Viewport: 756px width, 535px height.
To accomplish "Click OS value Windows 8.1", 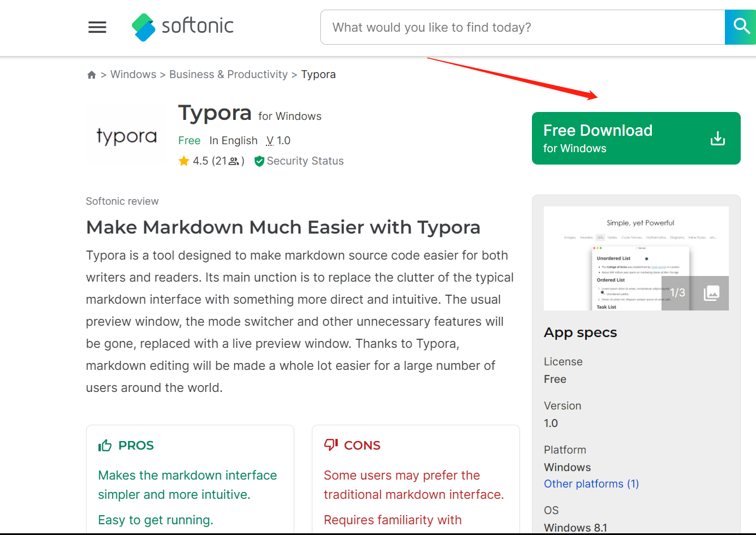I will tap(575, 528).
